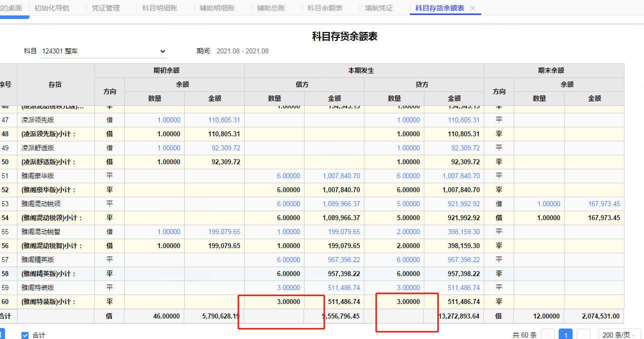This screenshot has width=644, height=339.
Task: Select total opening quantity 46.00000
Action: coord(166,316)
